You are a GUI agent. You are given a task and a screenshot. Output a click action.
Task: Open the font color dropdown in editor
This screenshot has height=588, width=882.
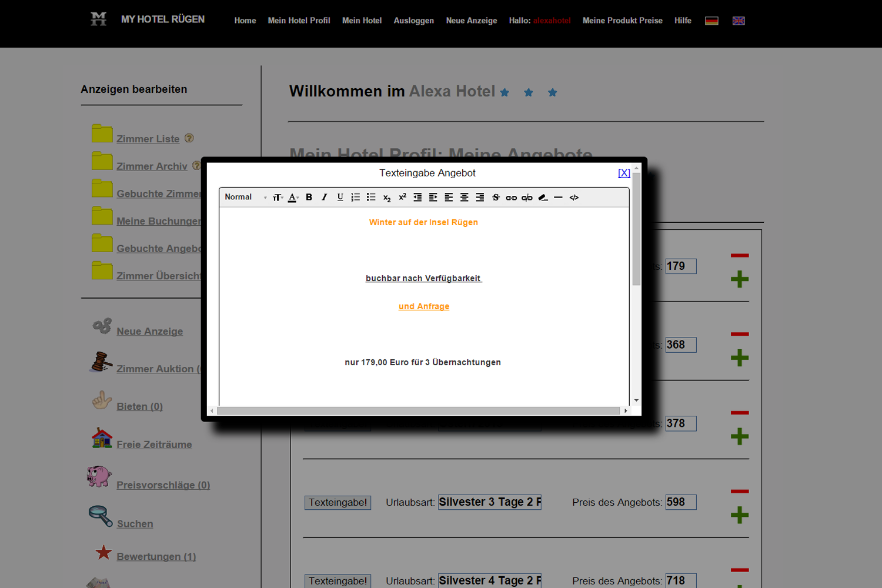pyautogui.click(x=293, y=198)
